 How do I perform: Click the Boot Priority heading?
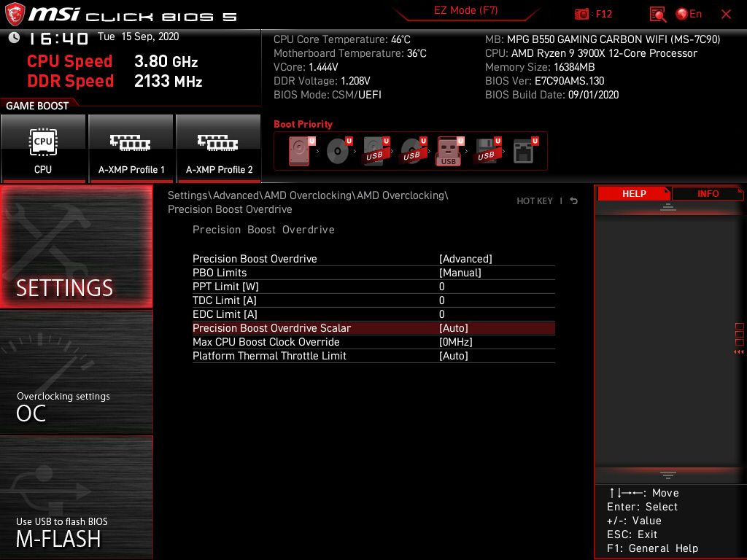click(303, 124)
